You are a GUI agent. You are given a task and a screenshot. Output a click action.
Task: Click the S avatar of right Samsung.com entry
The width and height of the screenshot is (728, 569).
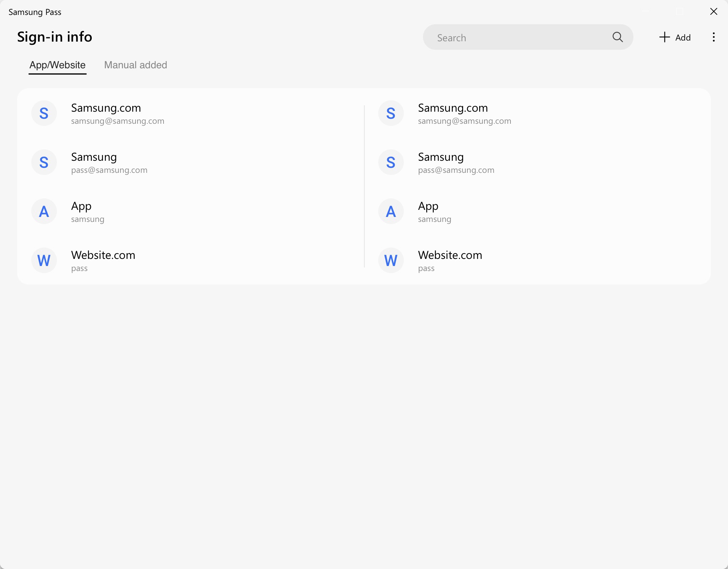pyautogui.click(x=391, y=113)
